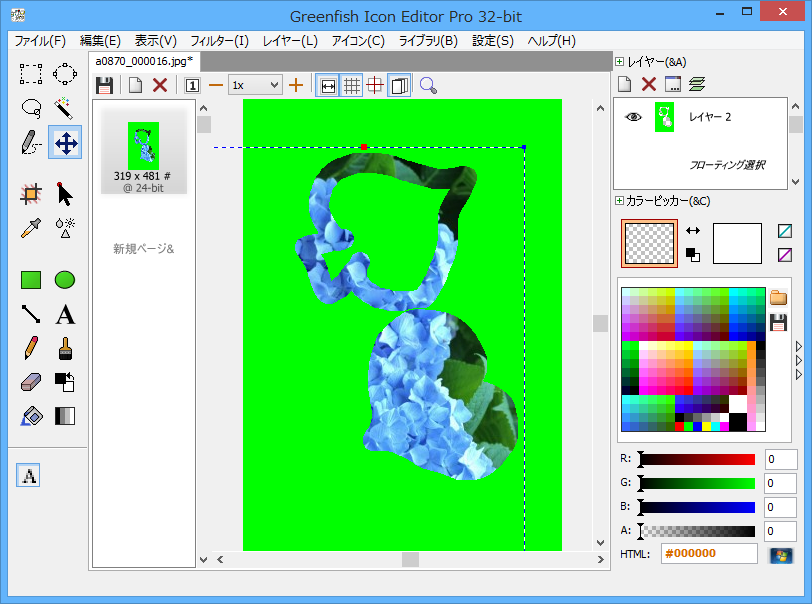The width and height of the screenshot is (812, 604).
Task: Swap foreground and background colors
Action: 693,231
